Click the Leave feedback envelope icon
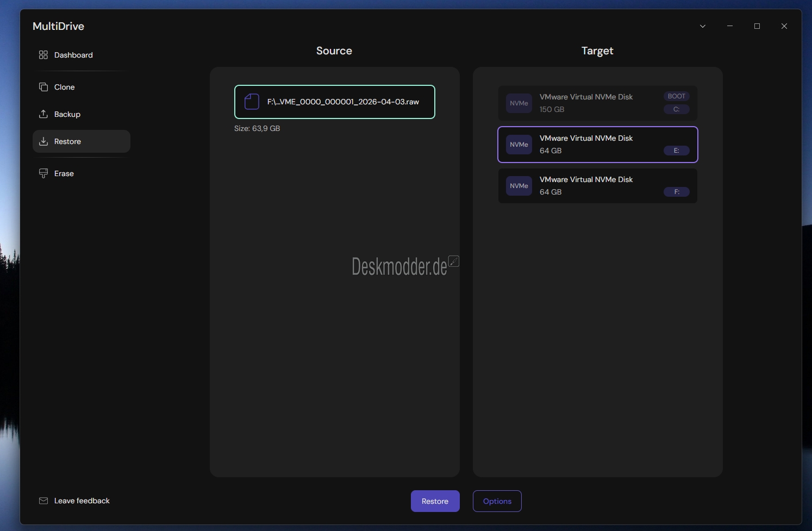The image size is (812, 531). tap(43, 501)
